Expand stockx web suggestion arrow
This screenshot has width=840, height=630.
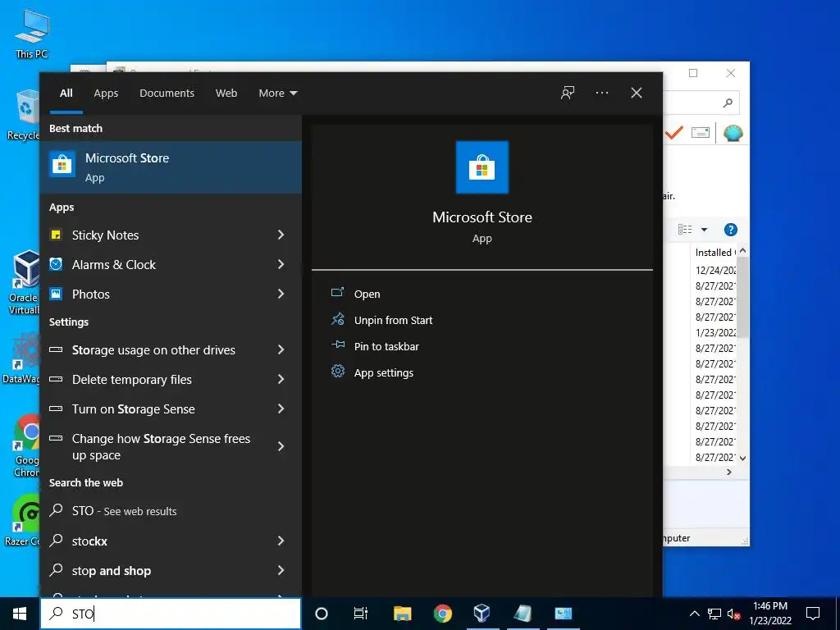coord(281,541)
